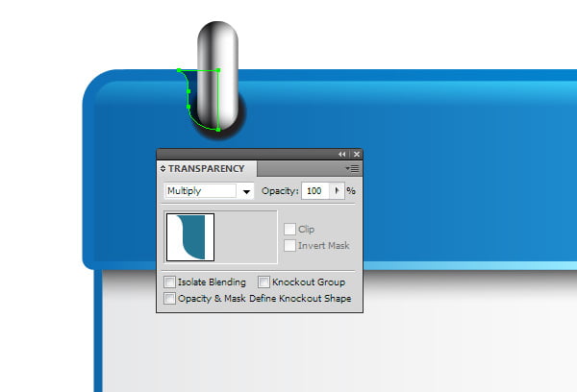Click the empty mask thumbnail area
Screen dimensions: 577x392
[x=246, y=237]
